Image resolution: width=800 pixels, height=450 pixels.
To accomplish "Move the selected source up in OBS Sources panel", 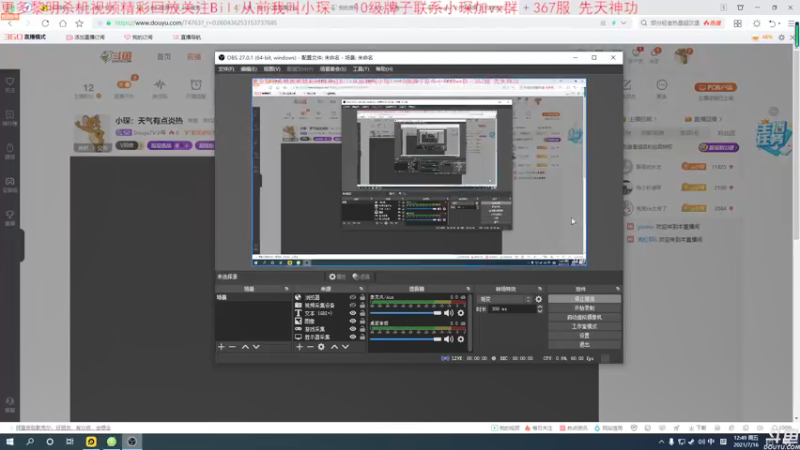I will tap(334, 347).
